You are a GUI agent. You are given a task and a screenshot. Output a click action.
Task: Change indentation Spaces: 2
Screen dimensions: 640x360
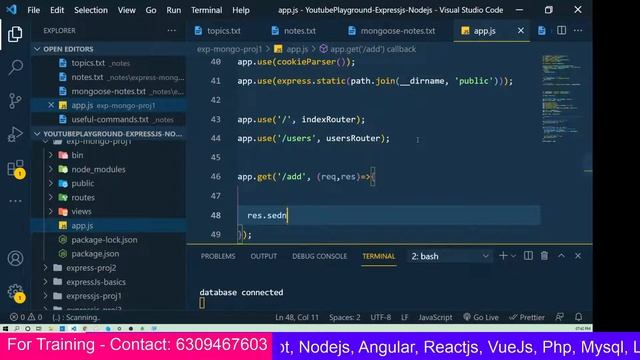344,317
